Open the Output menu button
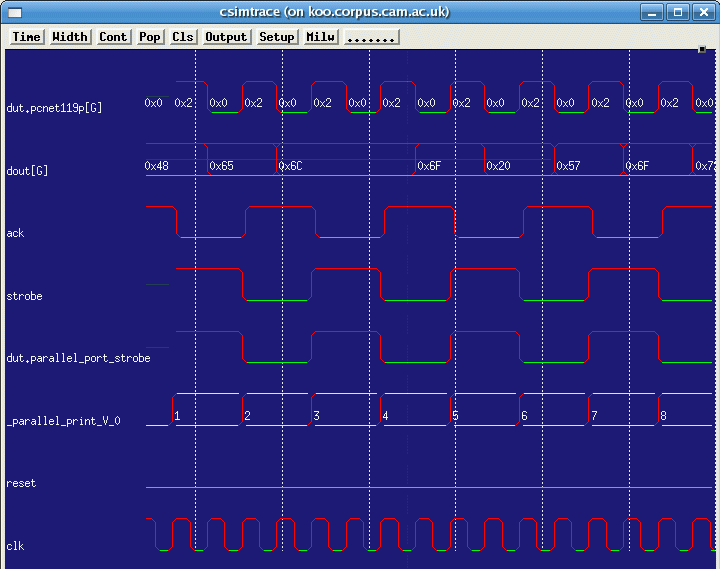Viewport: 720px width, 569px height. (226, 37)
